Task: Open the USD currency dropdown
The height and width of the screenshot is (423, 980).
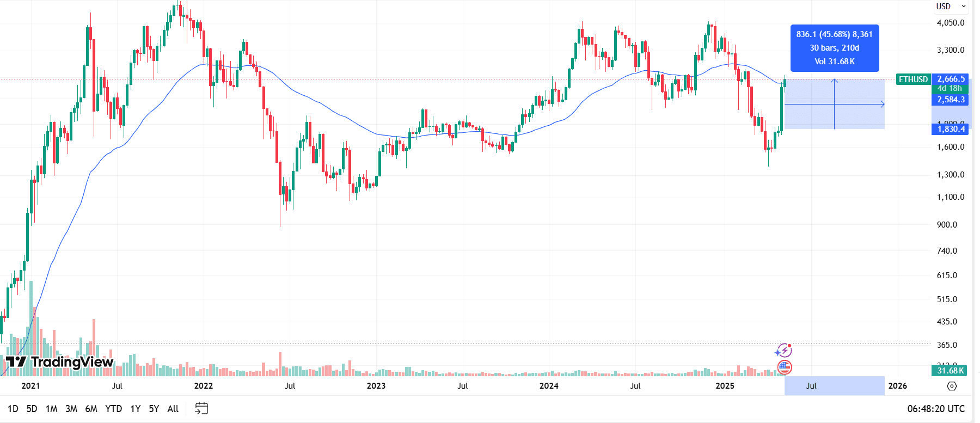Action: [951, 7]
